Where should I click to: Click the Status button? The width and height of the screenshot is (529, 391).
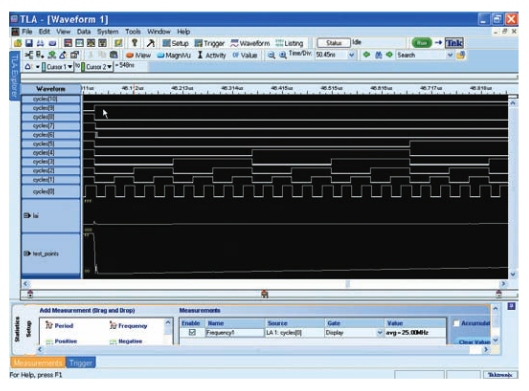click(x=333, y=43)
